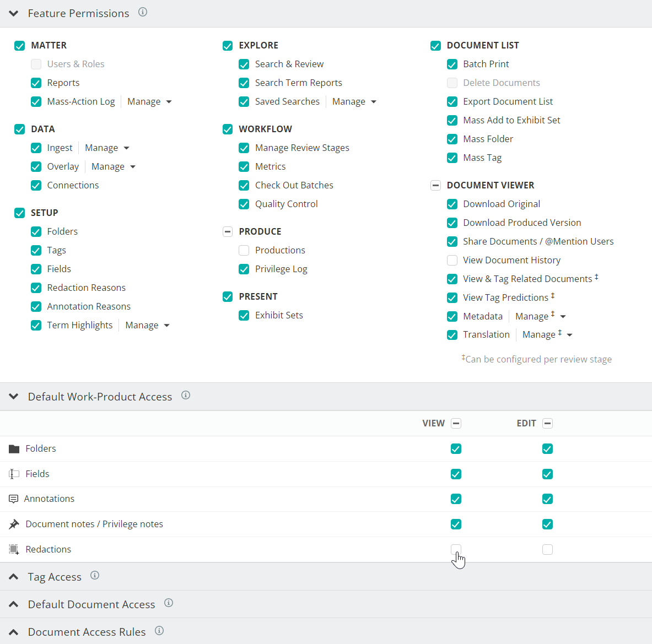Screen dimensions: 652x644
Task: Click the Redactions row icon
Action: pos(14,550)
